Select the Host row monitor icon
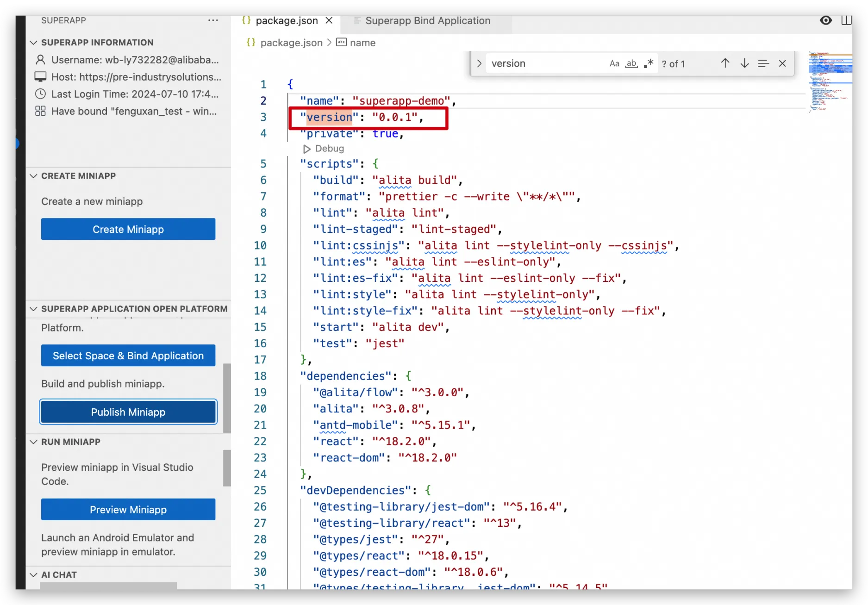This screenshot has height=605, width=868. [x=41, y=77]
